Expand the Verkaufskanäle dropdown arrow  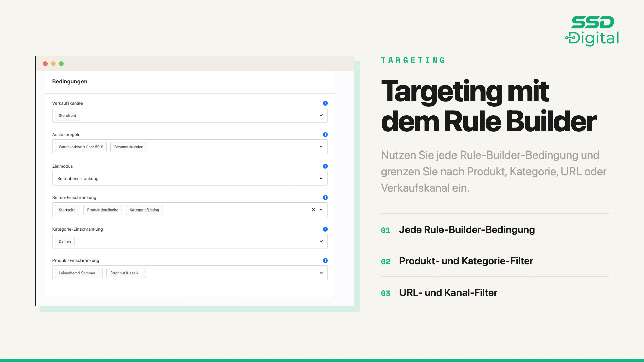pyautogui.click(x=321, y=115)
